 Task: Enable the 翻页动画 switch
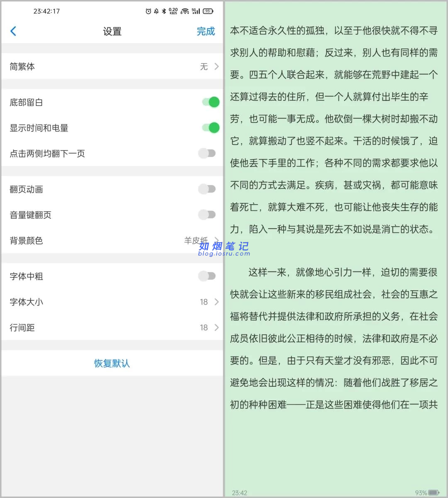click(207, 189)
